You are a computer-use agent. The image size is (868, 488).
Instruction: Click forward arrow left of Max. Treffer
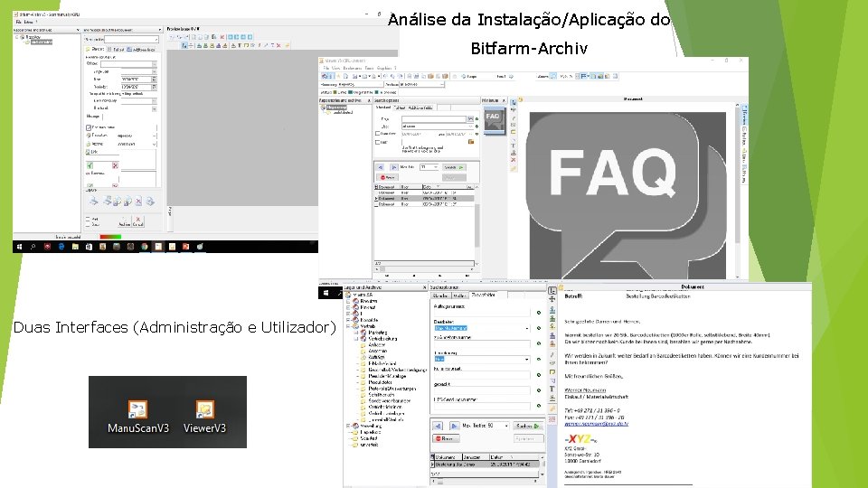click(x=454, y=426)
